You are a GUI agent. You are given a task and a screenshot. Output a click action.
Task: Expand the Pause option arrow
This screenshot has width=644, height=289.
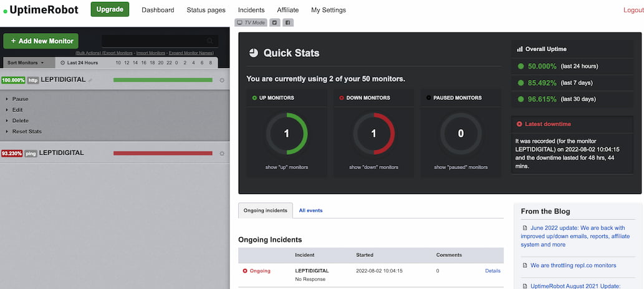pos(7,99)
